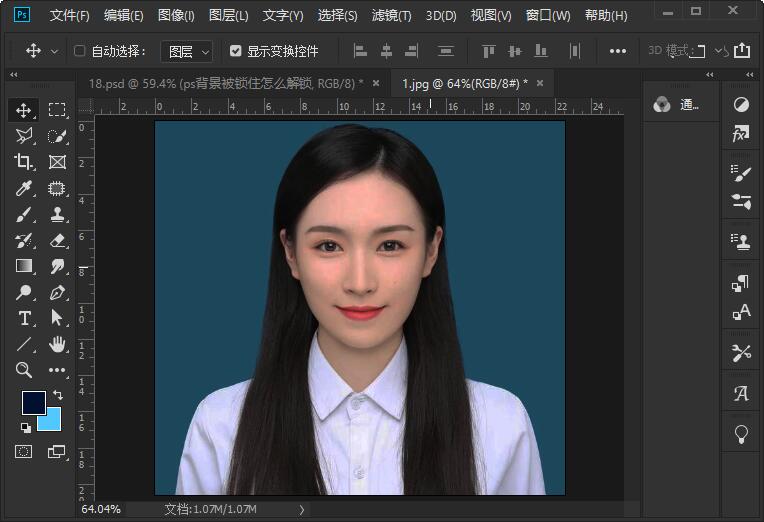Select the Hand tool
Image resolution: width=764 pixels, height=522 pixels.
pyautogui.click(x=57, y=344)
